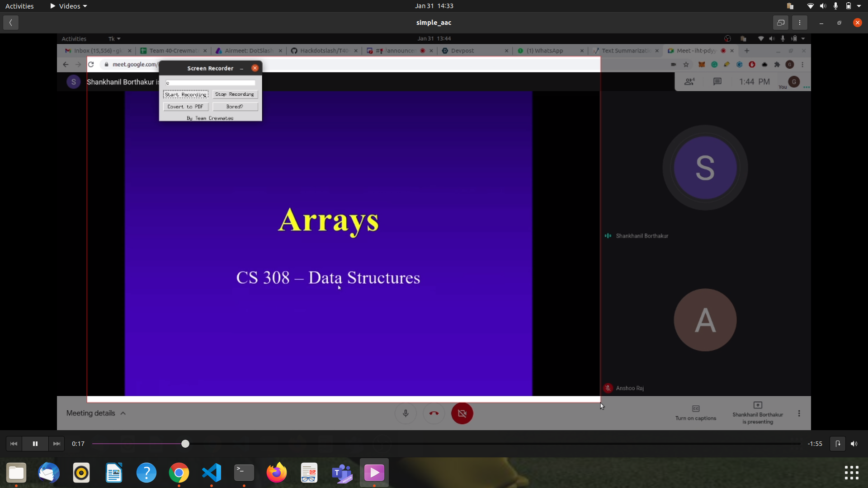This screenshot has height=488, width=868.
Task: Click the Activities overview button
Action: pyautogui.click(x=19, y=6)
